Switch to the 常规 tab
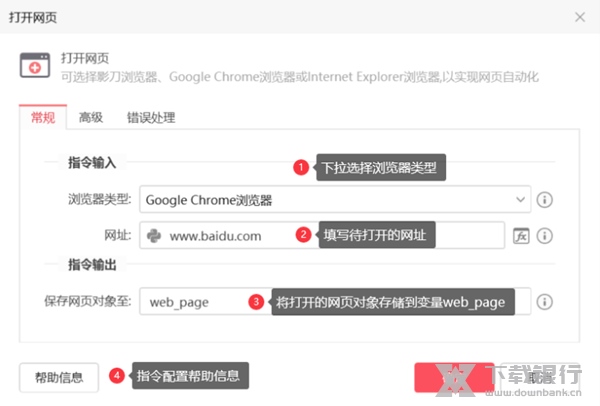The image size is (600, 406). click(43, 118)
